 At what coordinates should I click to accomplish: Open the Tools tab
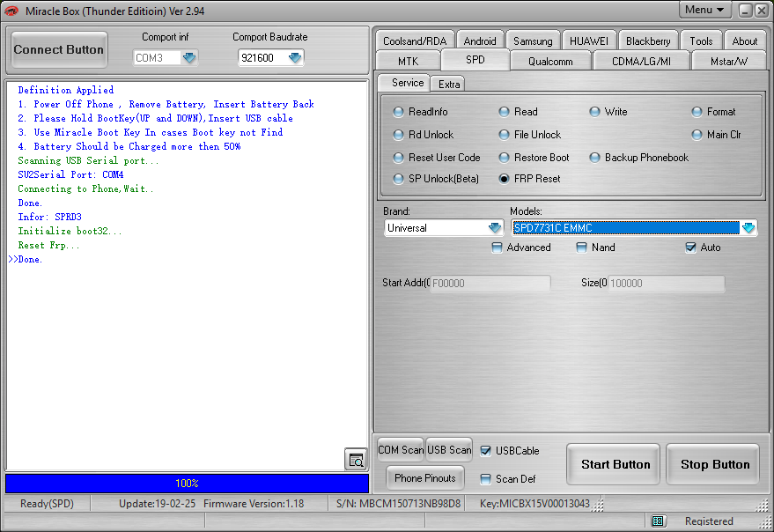coord(702,41)
